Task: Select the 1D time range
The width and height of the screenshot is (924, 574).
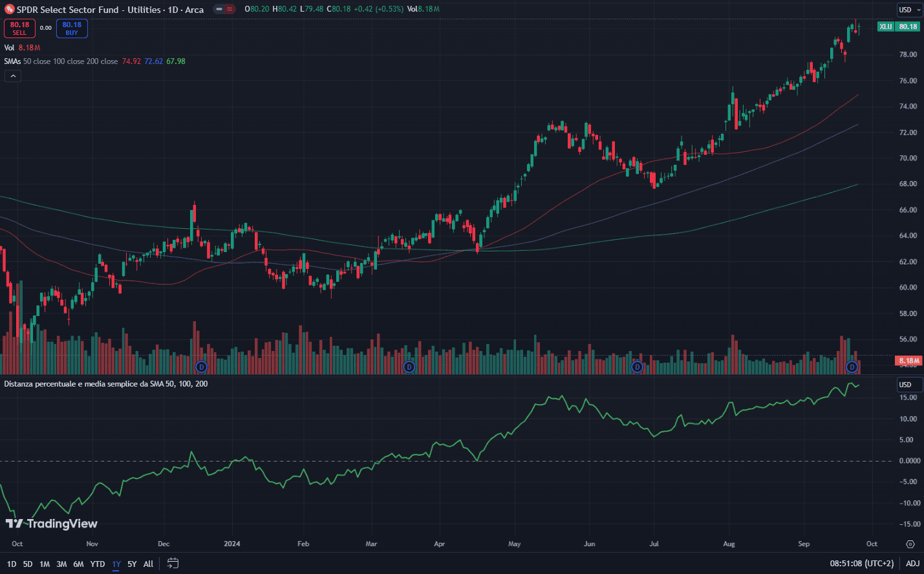Action: click(x=12, y=564)
